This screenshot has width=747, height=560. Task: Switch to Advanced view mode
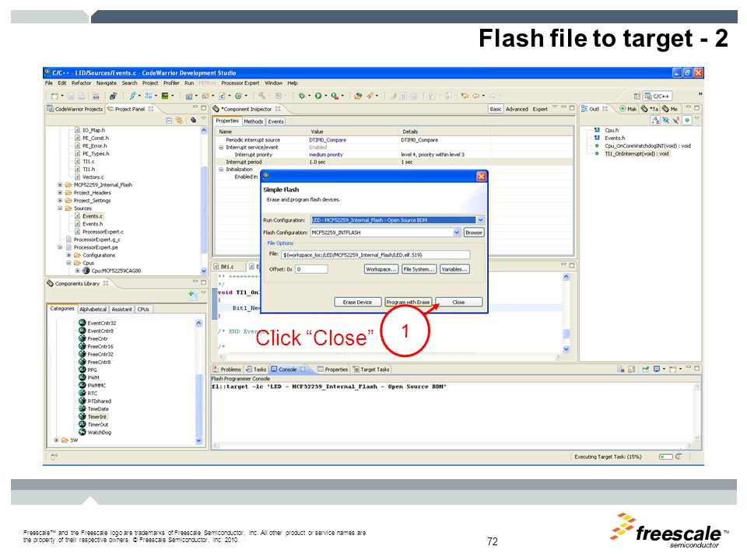[517, 109]
